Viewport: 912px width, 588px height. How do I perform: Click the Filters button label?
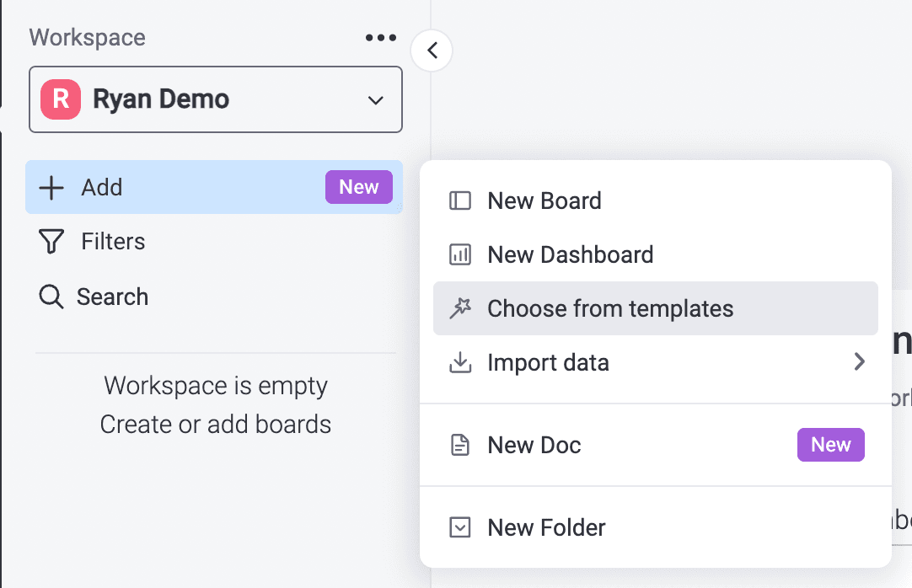click(113, 242)
